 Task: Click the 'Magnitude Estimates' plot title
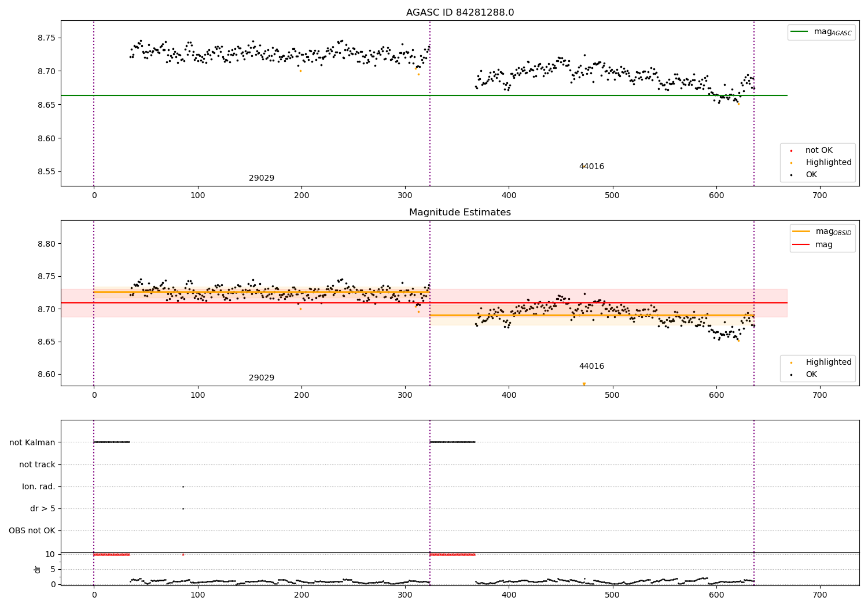tap(460, 213)
